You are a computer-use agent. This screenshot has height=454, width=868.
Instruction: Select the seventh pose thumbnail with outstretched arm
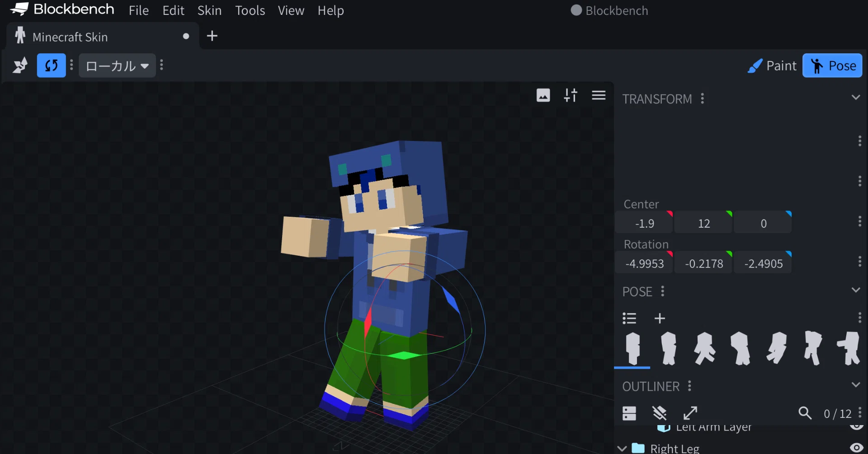coord(849,348)
